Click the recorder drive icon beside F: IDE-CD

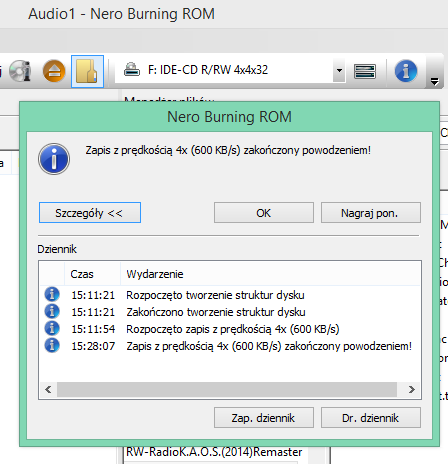[132, 70]
